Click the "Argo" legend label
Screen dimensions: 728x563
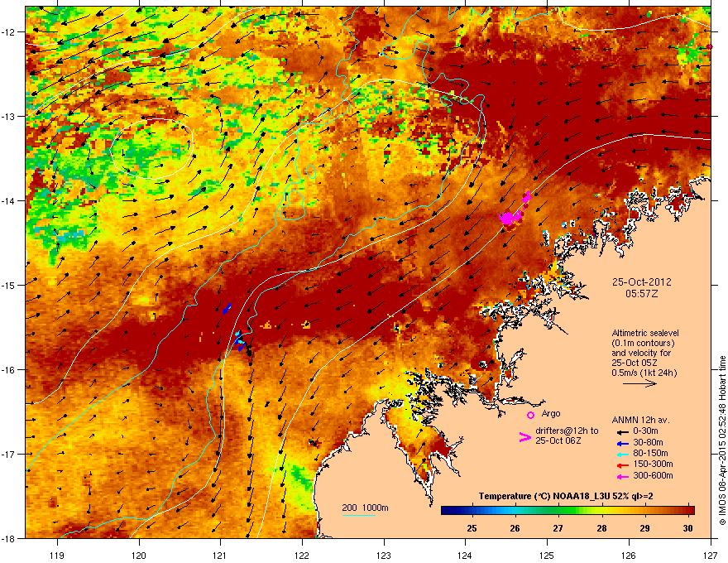[551, 413]
